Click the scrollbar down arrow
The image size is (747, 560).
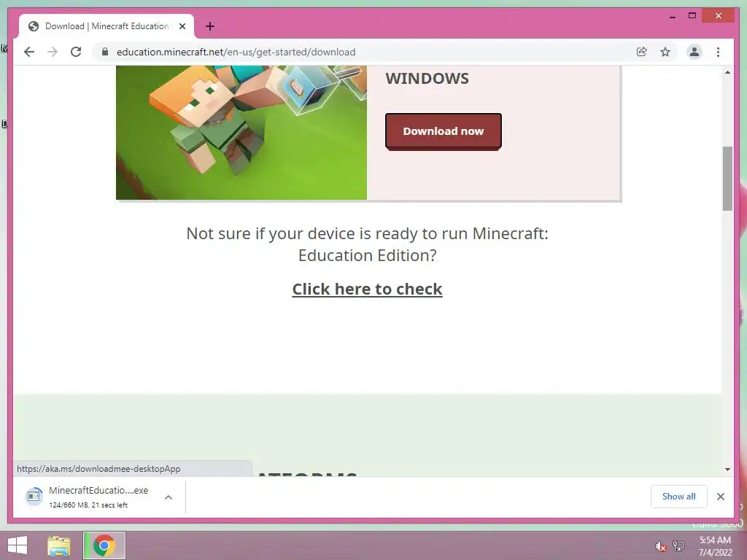click(x=727, y=469)
